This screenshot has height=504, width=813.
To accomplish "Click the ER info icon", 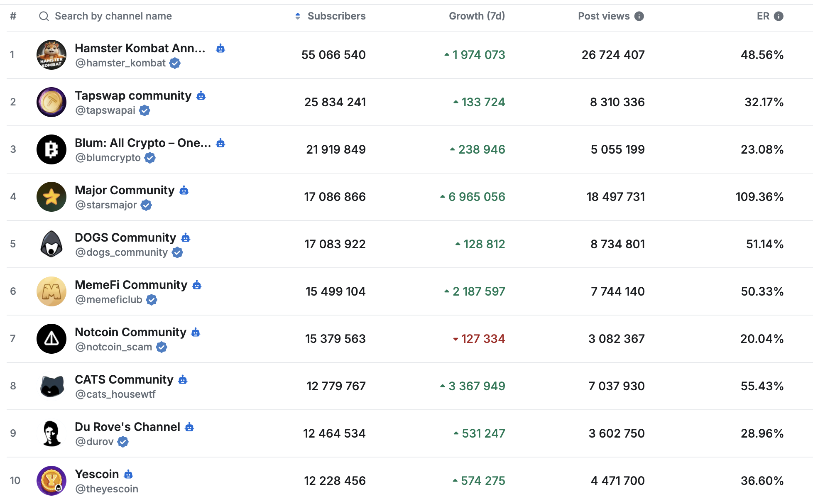I will pyautogui.click(x=779, y=16).
